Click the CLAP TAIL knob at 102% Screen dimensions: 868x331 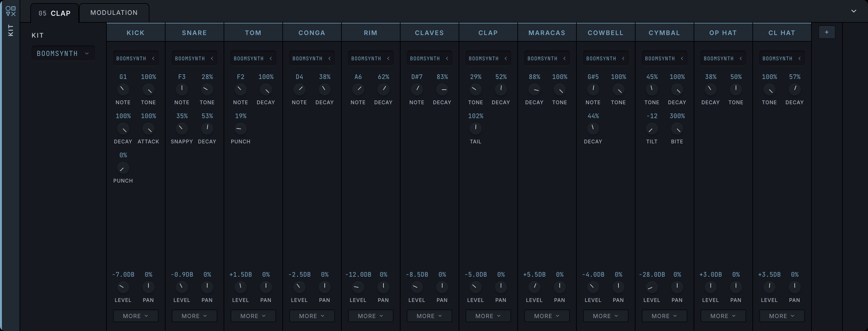coord(475,129)
